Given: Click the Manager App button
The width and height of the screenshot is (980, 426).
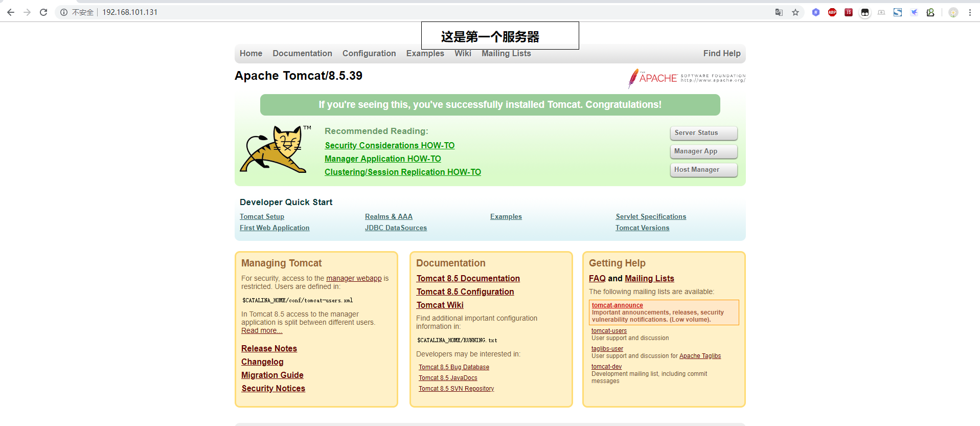Looking at the screenshot, I should pos(703,151).
